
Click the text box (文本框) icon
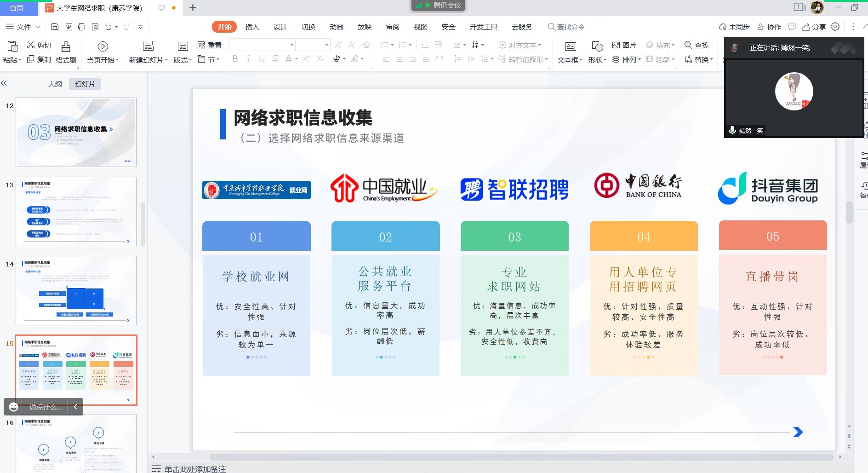click(x=570, y=46)
